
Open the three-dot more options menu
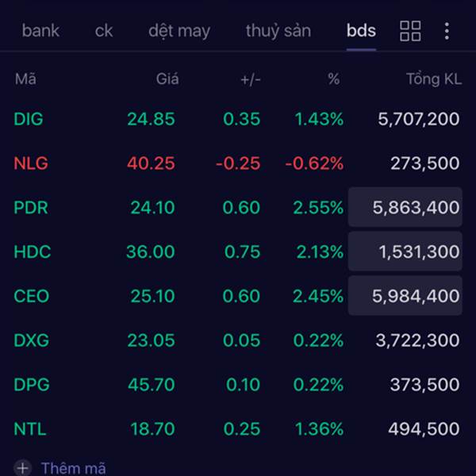(447, 31)
